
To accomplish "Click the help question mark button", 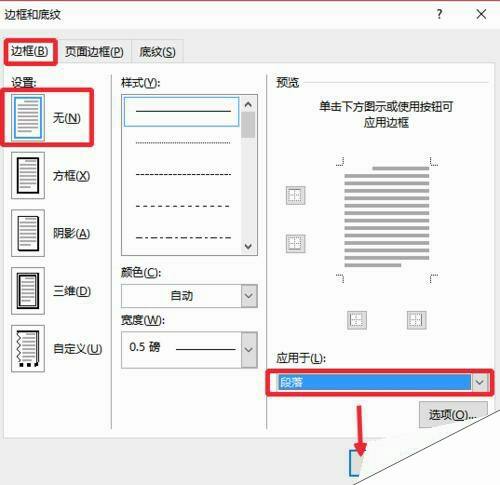I will coord(439,14).
